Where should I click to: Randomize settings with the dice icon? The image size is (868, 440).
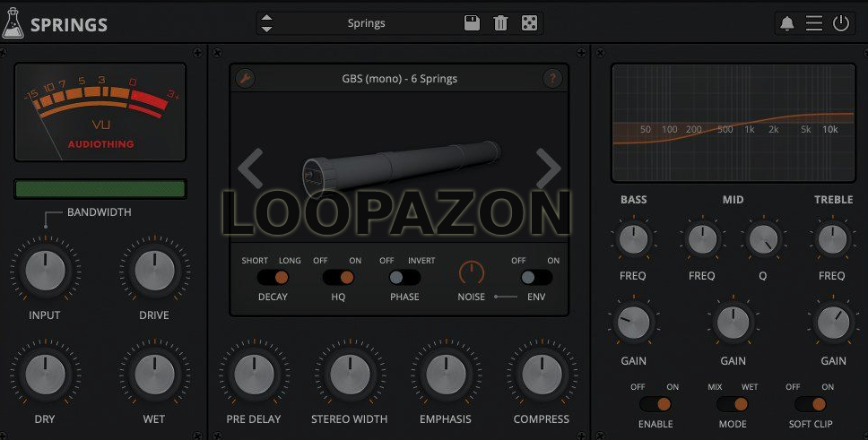(529, 22)
